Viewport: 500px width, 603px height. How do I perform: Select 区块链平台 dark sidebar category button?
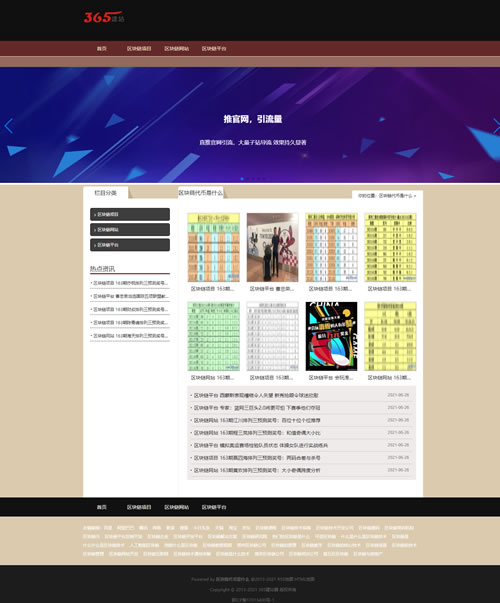click(130, 245)
